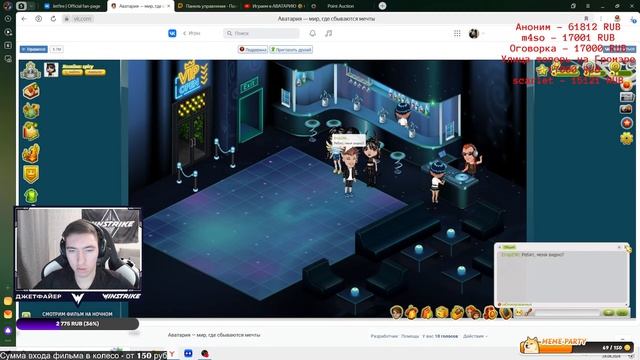Open VK music note icon
Screen dimensions: 640x360
coord(329,33)
